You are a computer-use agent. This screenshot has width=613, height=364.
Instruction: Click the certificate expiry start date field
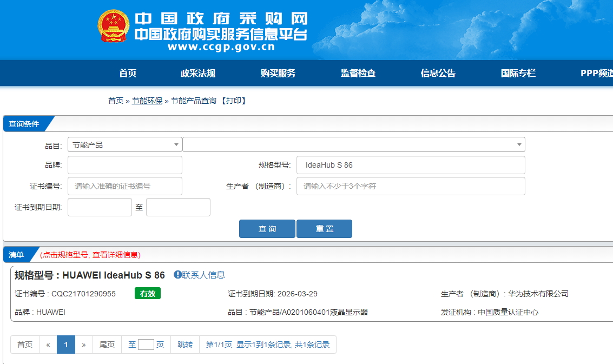(100, 207)
